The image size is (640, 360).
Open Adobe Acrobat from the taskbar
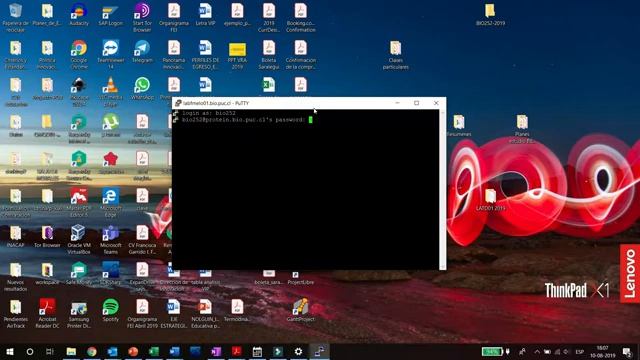click(237, 351)
